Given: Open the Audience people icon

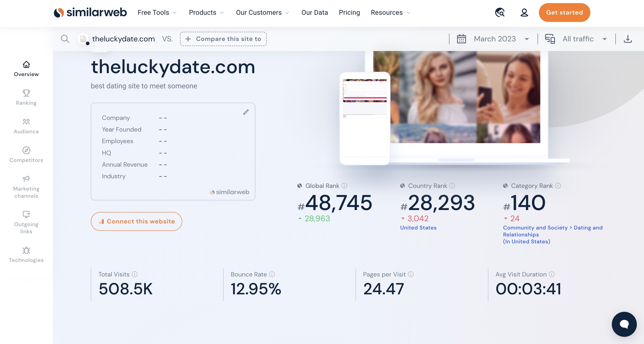Looking at the screenshot, I should pos(26,122).
